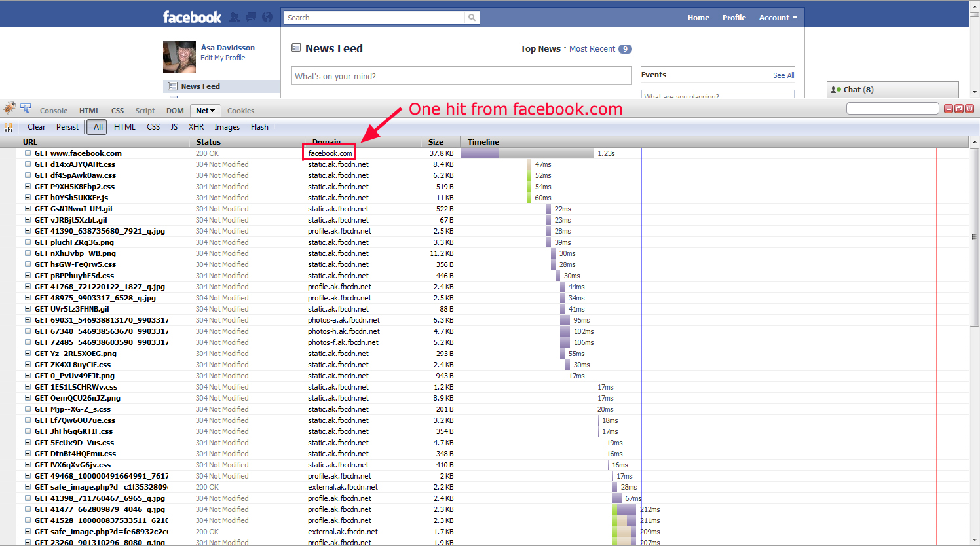Filter requests by CSS in Net toolbar
The height and width of the screenshot is (546, 980).
pos(153,127)
